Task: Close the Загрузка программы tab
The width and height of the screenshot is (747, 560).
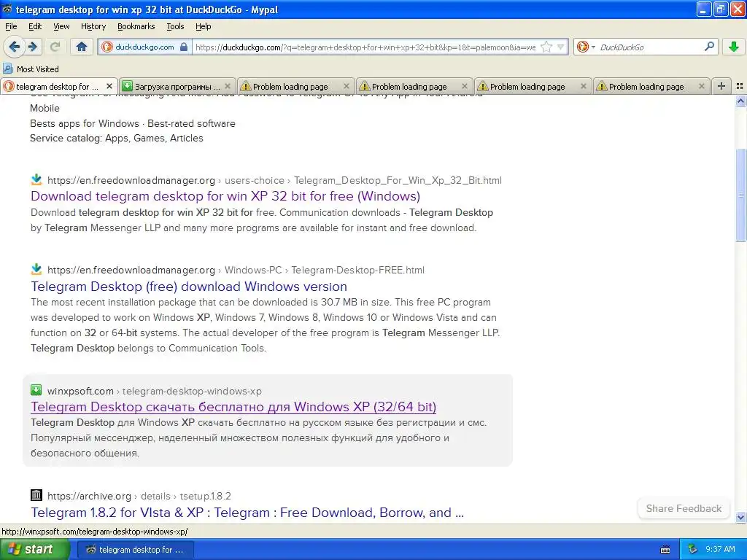Action: tap(228, 86)
